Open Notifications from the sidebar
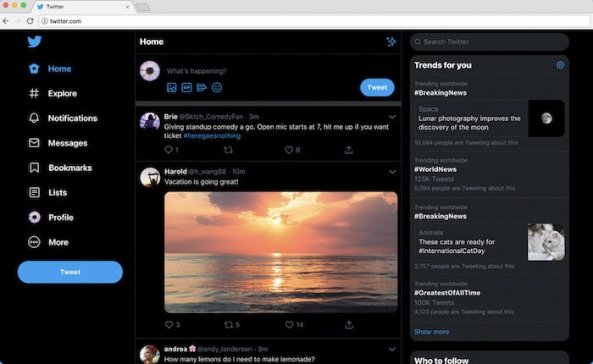 (64, 119)
